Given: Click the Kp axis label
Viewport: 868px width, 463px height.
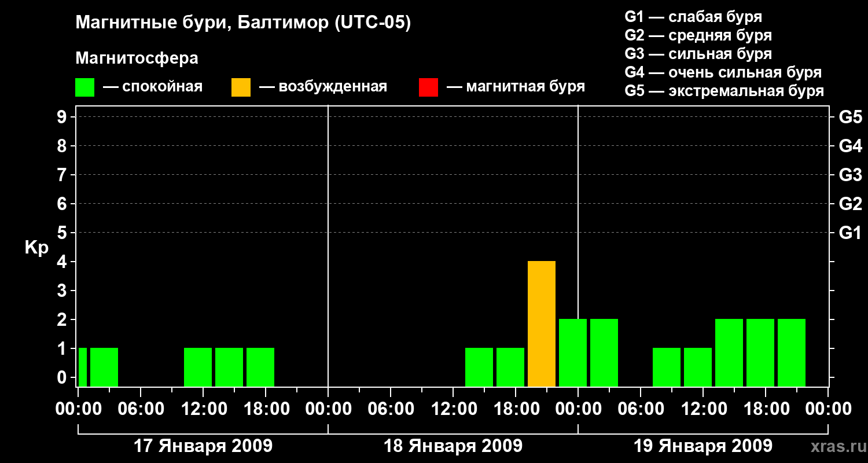Looking at the screenshot, I should click(36, 248).
